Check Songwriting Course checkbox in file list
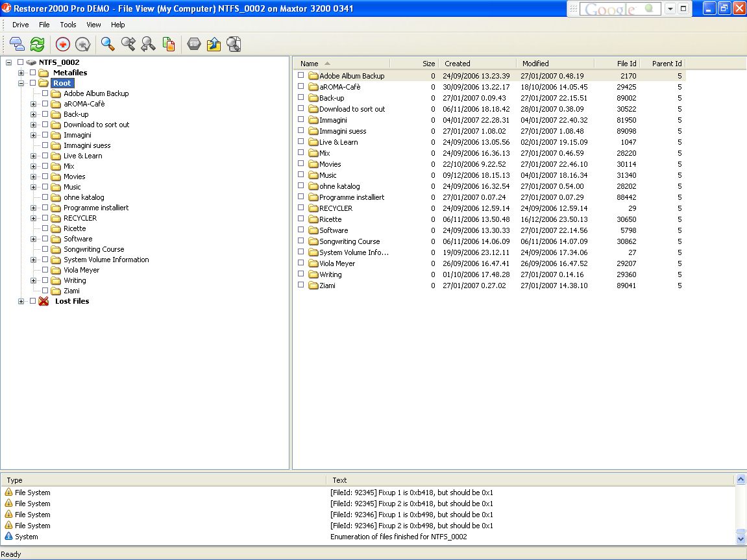Image resolution: width=747 pixels, height=560 pixels. coord(300,241)
